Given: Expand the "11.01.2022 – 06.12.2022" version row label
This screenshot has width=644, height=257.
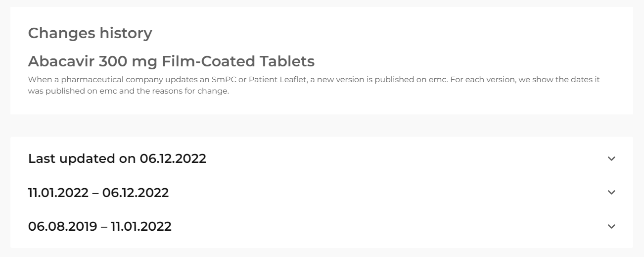Looking at the screenshot, I should click(x=98, y=193).
